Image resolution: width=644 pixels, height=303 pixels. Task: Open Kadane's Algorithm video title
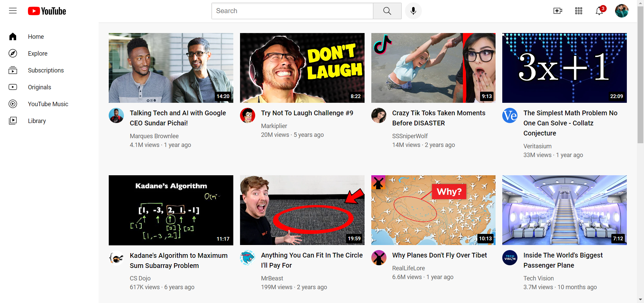(179, 261)
